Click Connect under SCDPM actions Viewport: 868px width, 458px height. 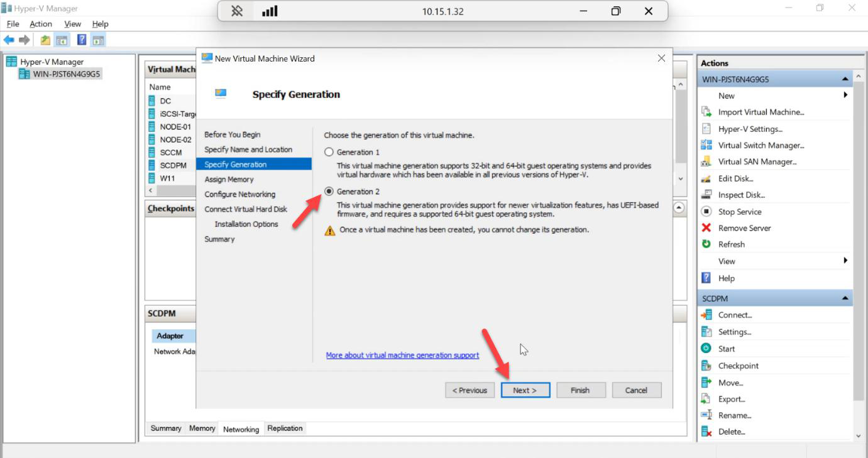point(735,315)
